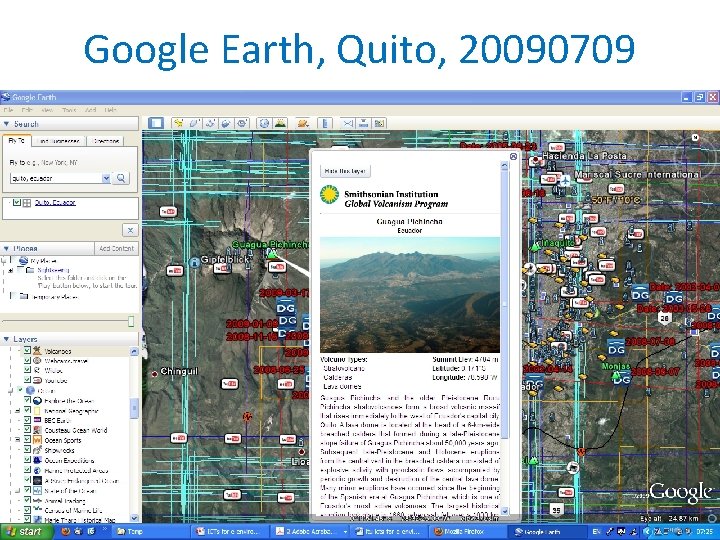Click the historical imagery globe toolbar icon
Viewport: 720px width, 540px height.
pyautogui.click(x=264, y=123)
